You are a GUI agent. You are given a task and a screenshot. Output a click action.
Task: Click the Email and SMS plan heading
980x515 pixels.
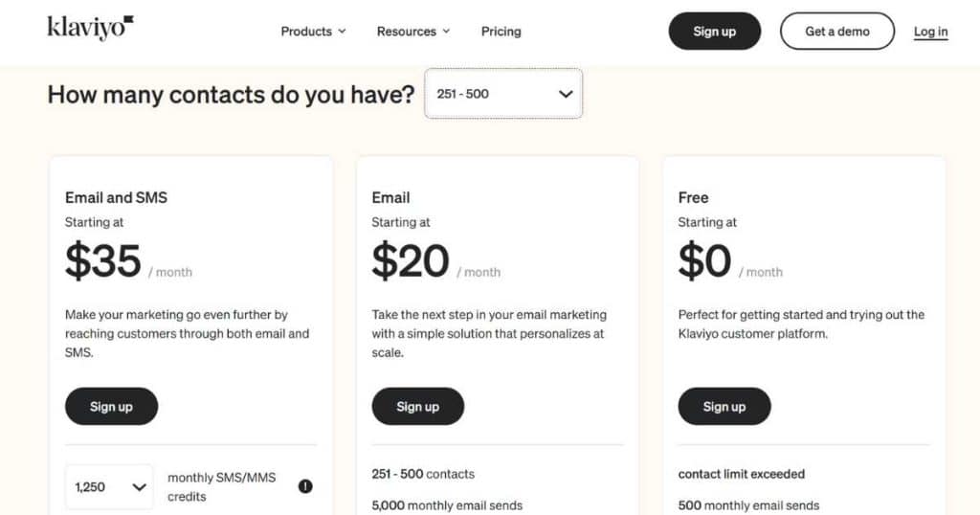coord(116,197)
